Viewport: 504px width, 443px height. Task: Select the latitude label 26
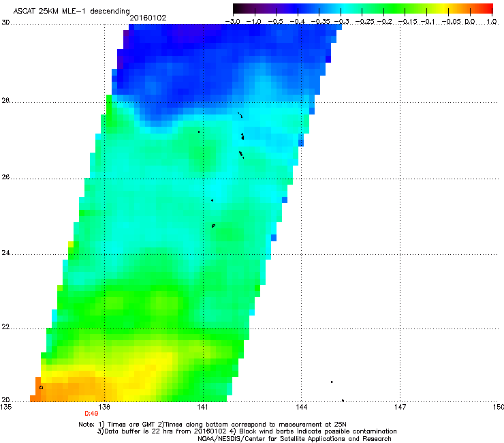click(x=5, y=177)
